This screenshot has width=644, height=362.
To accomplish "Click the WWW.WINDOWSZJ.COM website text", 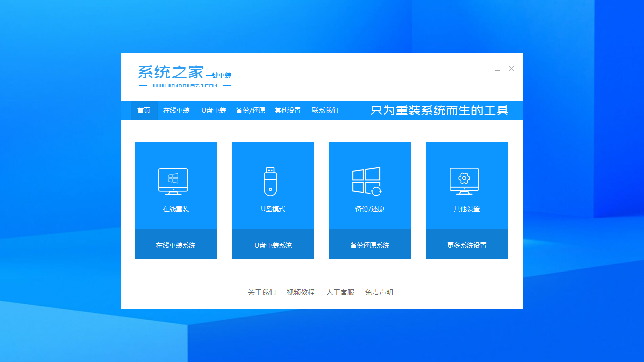I will 185,86.
